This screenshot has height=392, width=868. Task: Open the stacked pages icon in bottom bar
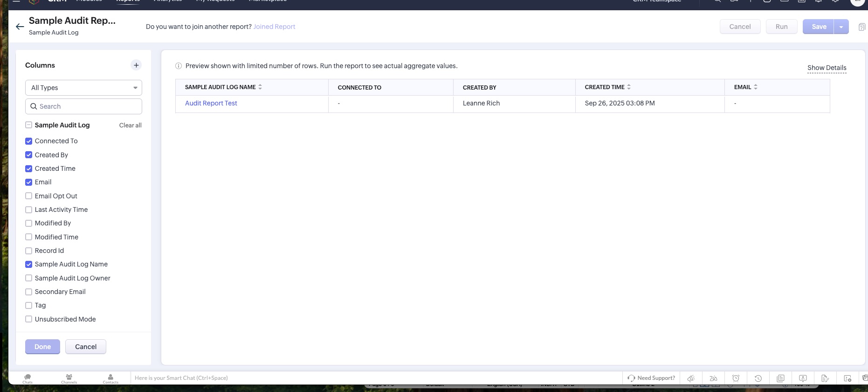[781, 378]
